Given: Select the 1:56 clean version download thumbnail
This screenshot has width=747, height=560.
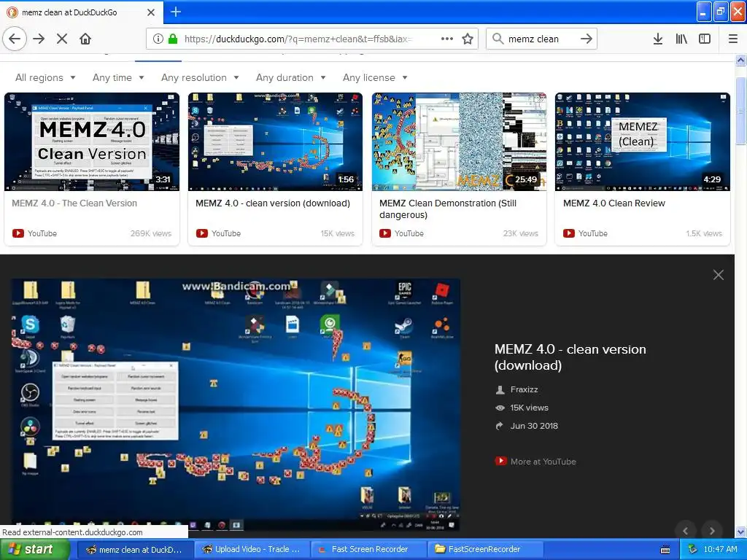Looking at the screenshot, I should click(x=275, y=142).
